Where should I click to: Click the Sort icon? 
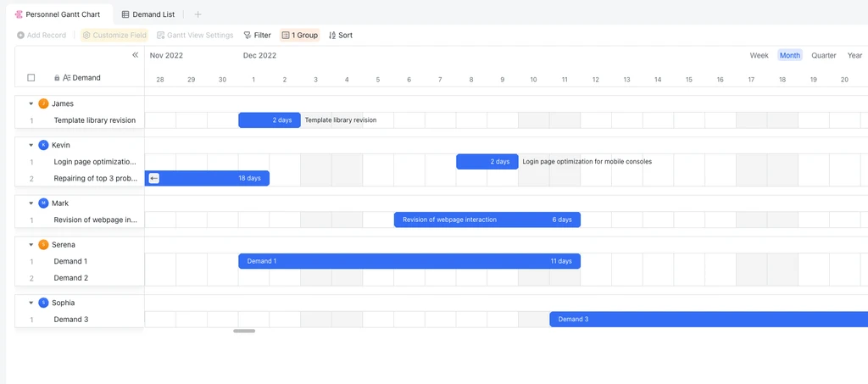coord(332,36)
